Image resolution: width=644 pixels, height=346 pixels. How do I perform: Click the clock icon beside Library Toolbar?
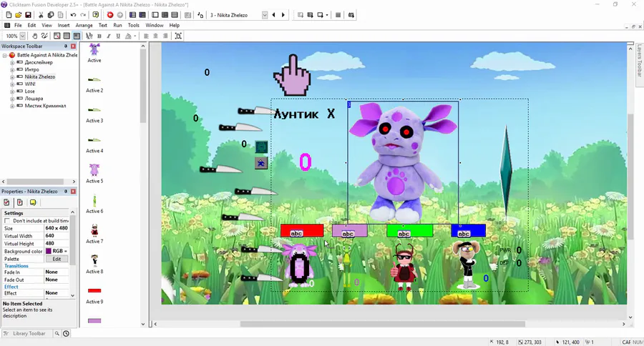(66, 333)
